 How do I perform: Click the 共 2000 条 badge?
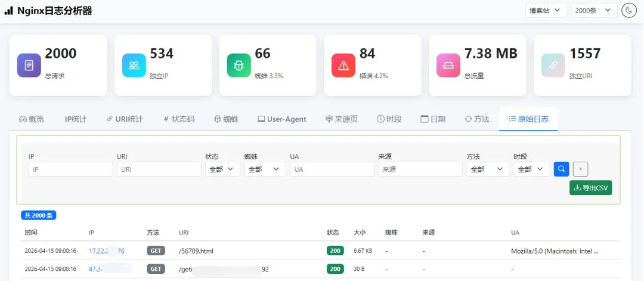click(39, 215)
